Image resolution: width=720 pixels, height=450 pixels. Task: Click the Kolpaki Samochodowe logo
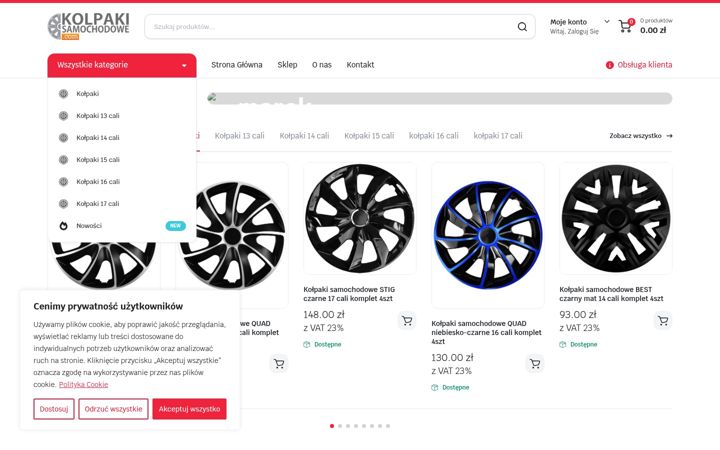pos(88,26)
